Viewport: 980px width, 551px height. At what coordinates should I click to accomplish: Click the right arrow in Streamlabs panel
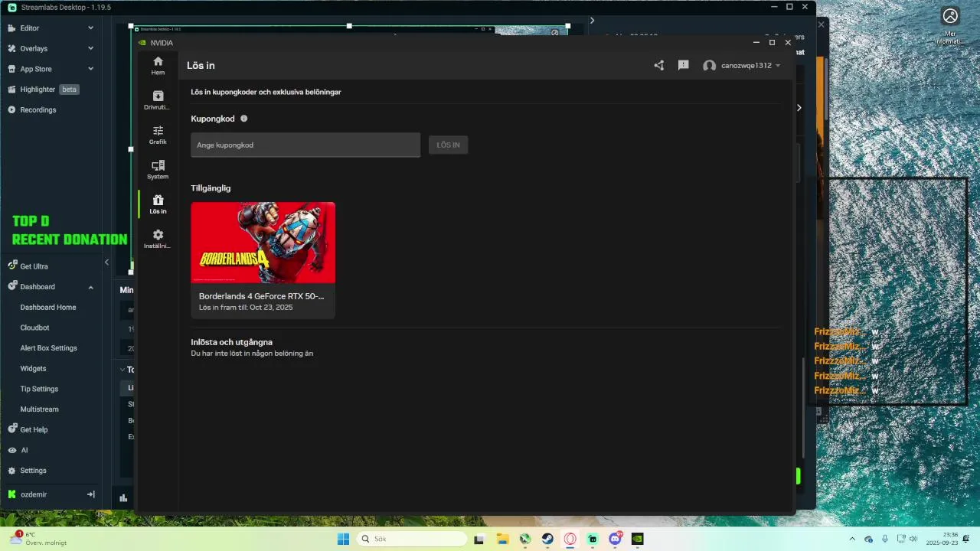tap(799, 108)
